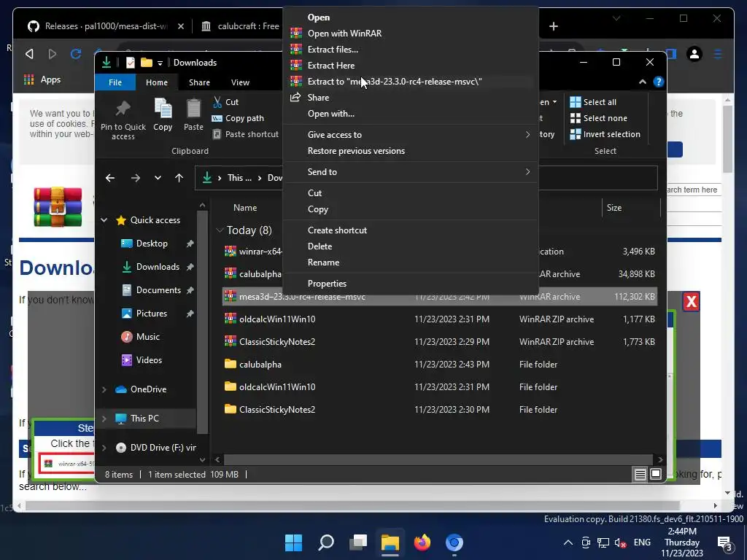This screenshot has width=747, height=560.
Task: Expand the DVD Drive (F:) node
Action: coord(104,448)
